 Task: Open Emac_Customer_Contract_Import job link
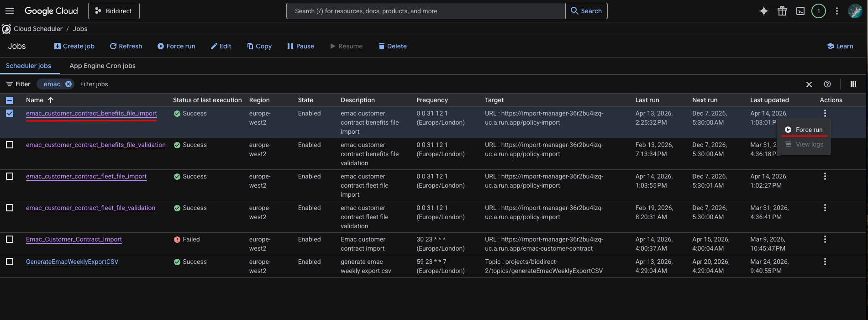click(x=74, y=239)
